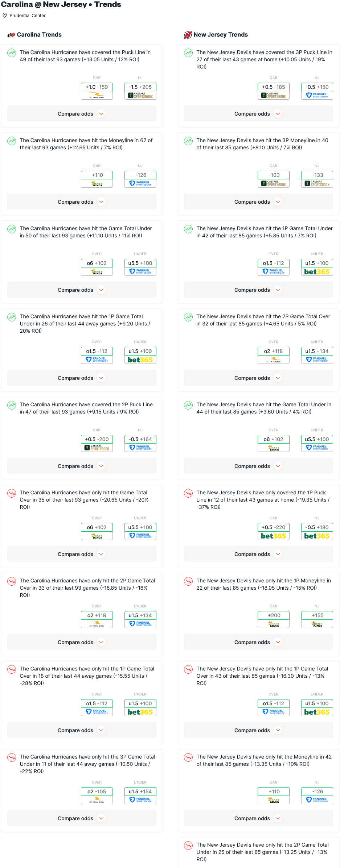Select the u1.5 +154 FanDuel under odds

(140, 795)
